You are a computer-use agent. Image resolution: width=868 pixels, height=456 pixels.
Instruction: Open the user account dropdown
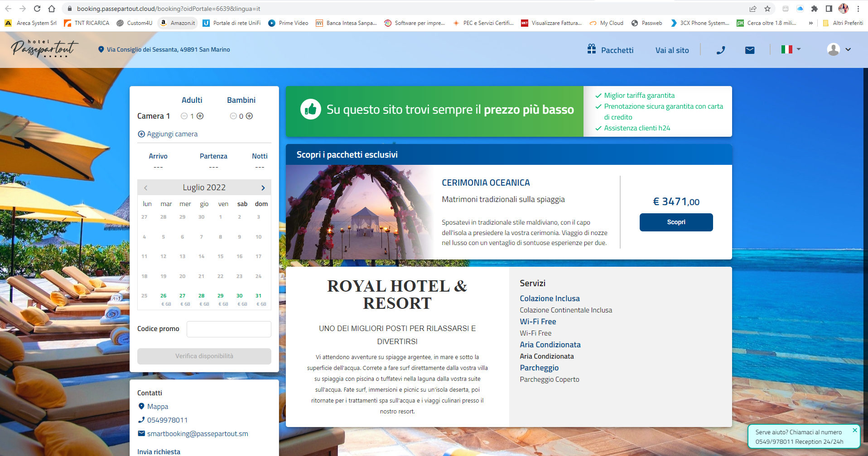[x=839, y=49]
